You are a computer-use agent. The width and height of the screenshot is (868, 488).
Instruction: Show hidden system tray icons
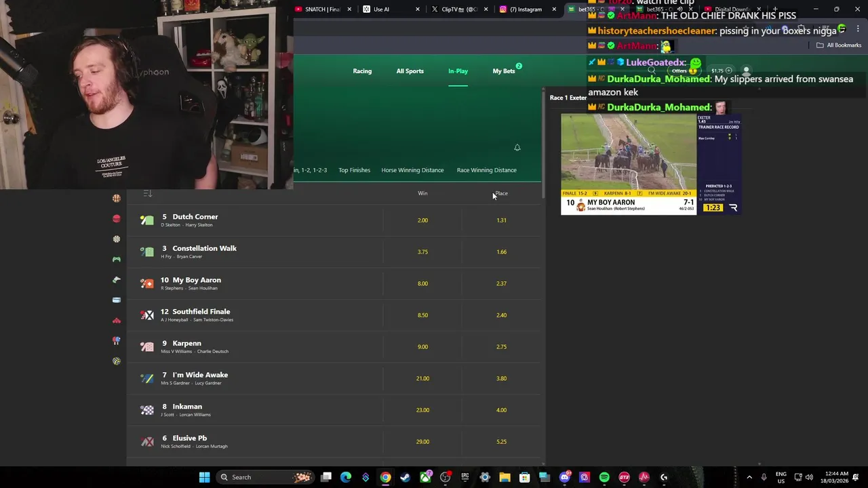(749, 477)
